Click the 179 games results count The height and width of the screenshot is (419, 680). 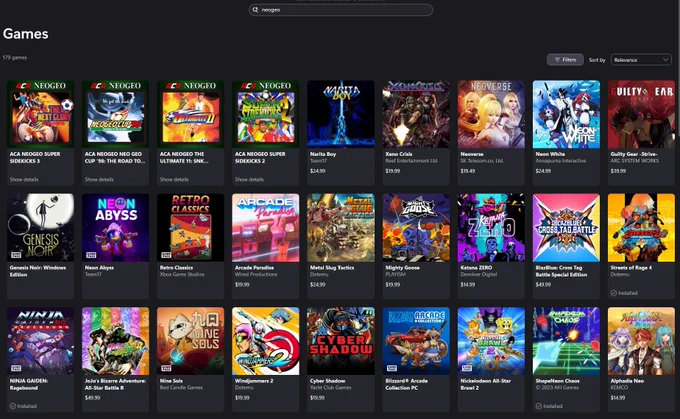click(15, 57)
